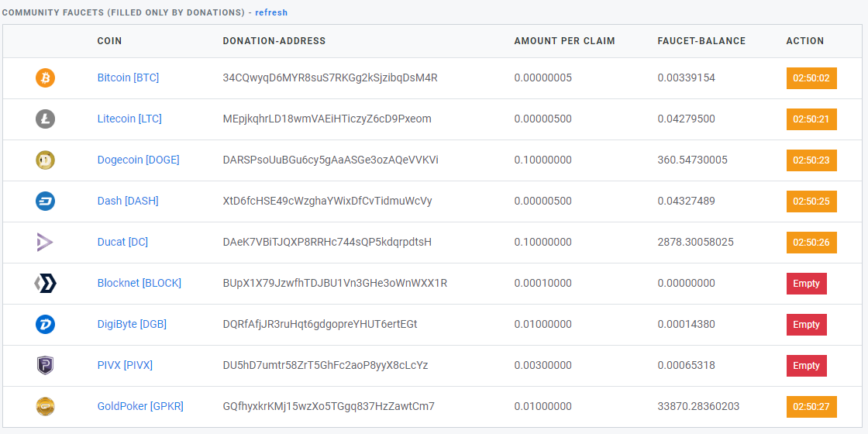
Task: Click the Ducat 02:50:26 timer button
Action: (811, 242)
